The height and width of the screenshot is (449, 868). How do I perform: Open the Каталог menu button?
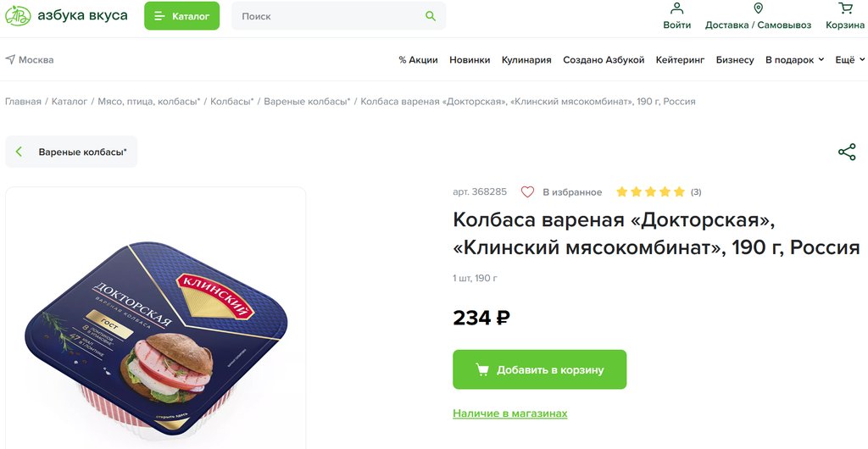coord(181,16)
